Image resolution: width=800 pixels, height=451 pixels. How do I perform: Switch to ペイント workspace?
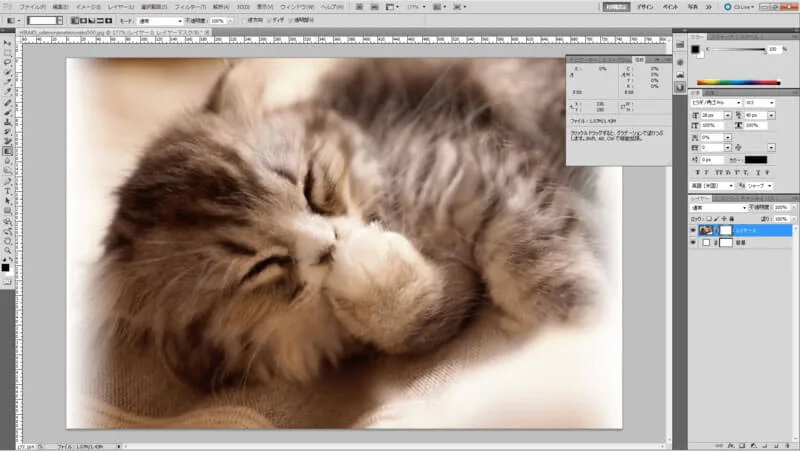(x=670, y=7)
